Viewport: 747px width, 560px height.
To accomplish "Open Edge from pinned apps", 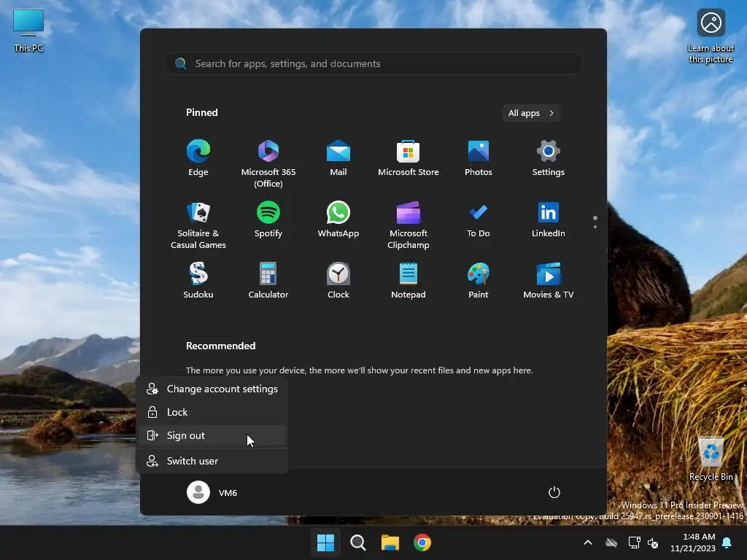I will click(198, 158).
